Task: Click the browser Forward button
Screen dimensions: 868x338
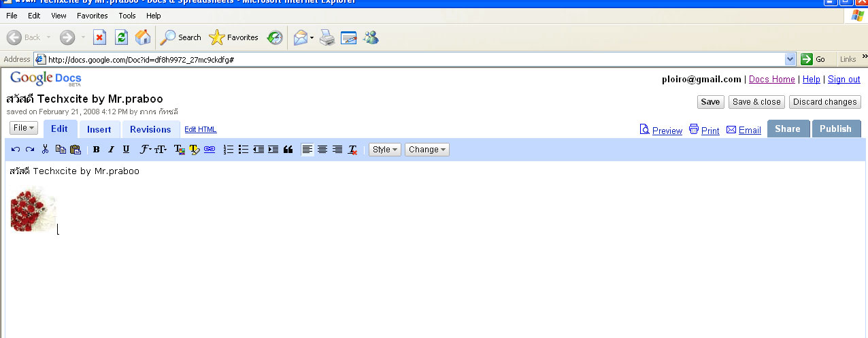Action: tap(67, 37)
